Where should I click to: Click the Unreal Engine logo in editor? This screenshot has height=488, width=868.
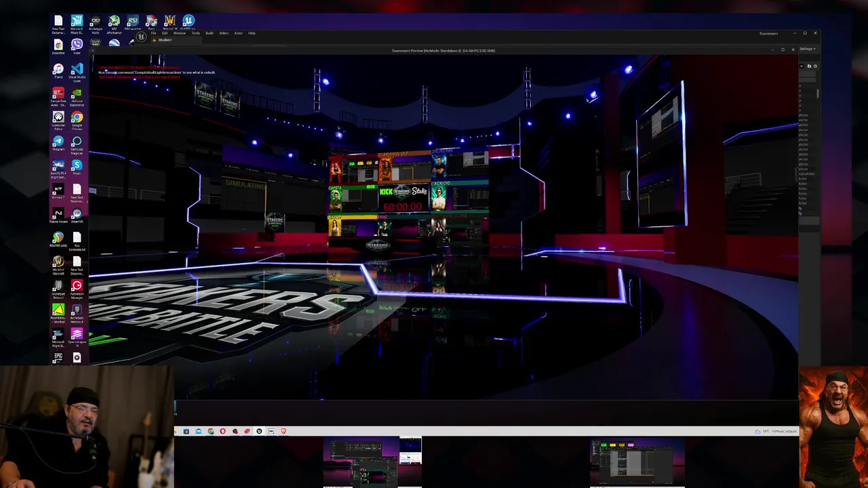pyautogui.click(x=141, y=37)
